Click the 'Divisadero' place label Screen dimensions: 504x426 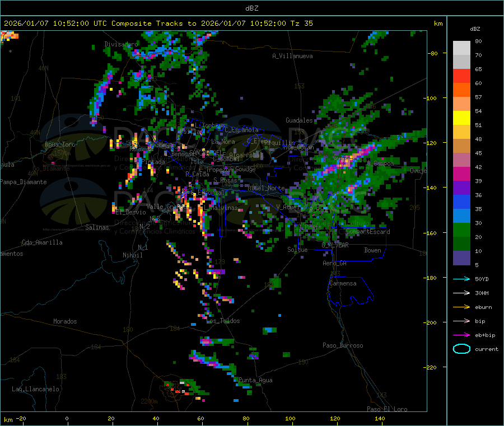pos(121,44)
